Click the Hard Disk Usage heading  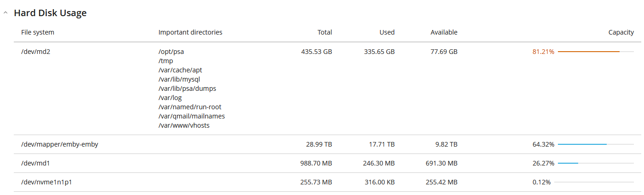click(50, 13)
